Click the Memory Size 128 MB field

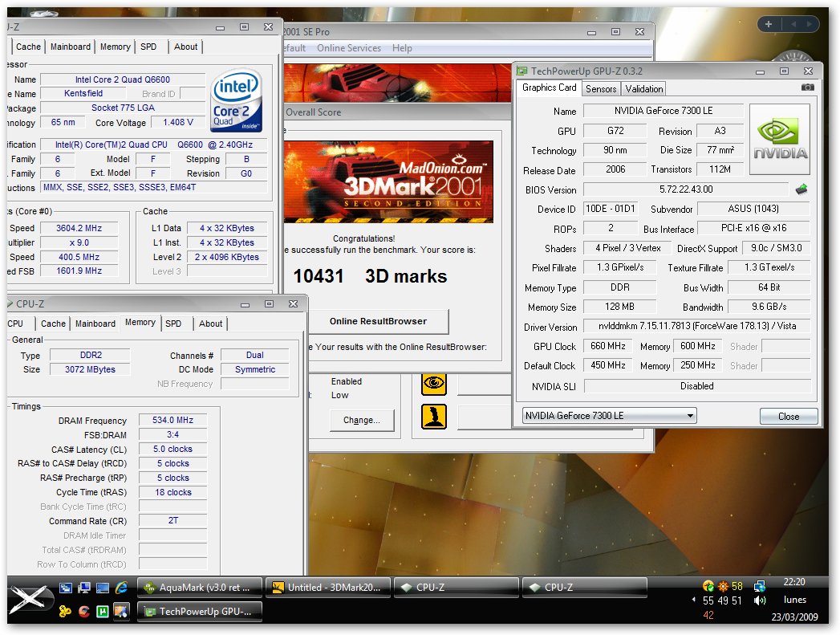pos(619,307)
